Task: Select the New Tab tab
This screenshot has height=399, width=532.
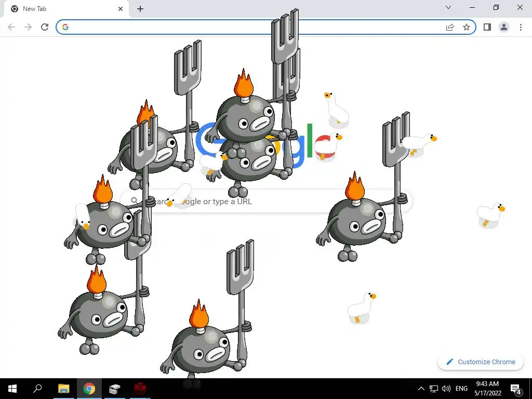Action: click(66, 9)
